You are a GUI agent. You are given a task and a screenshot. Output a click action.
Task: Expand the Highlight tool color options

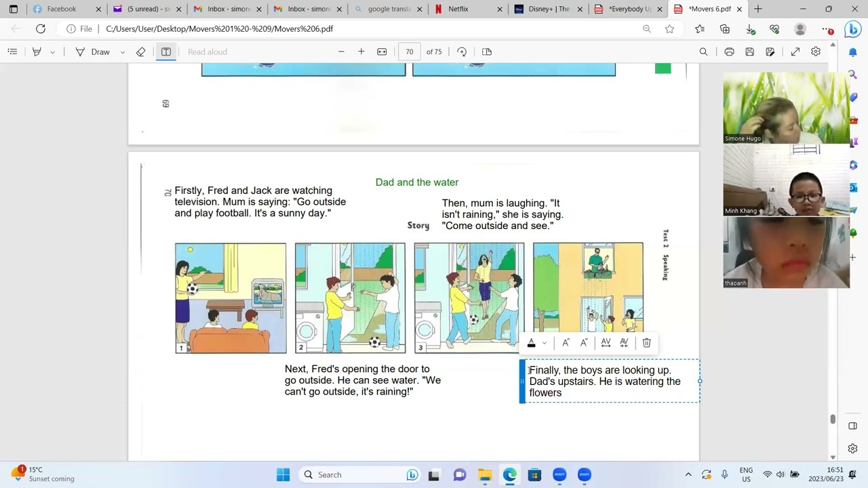[x=53, y=52]
